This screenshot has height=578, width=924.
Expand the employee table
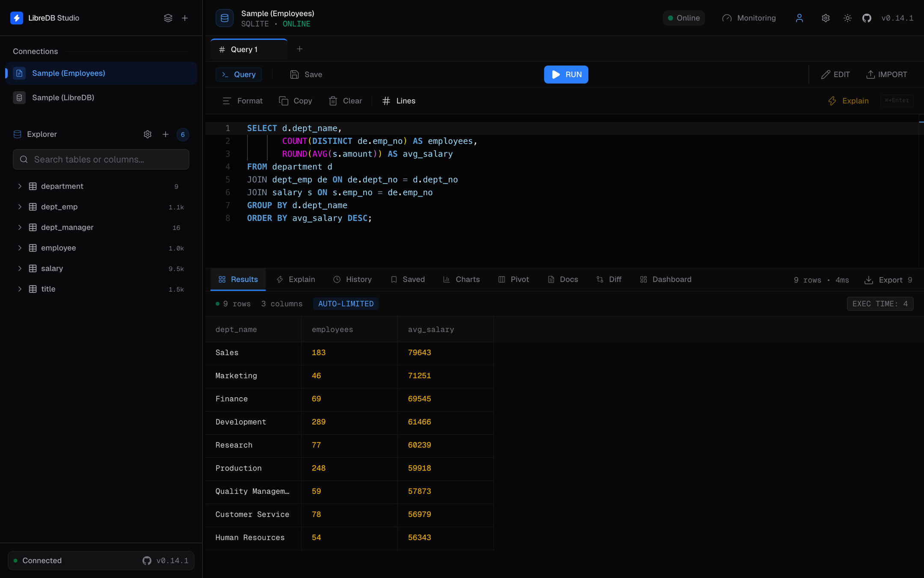20,248
